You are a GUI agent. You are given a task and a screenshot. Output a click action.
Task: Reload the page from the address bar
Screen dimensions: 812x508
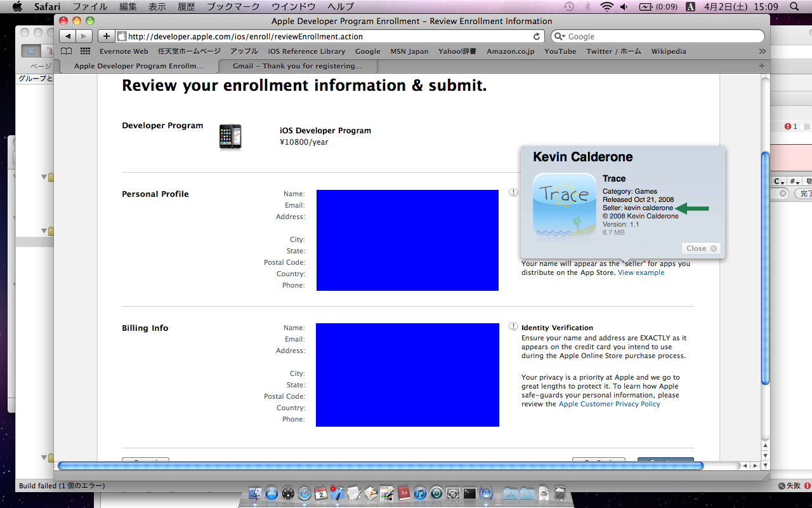point(537,36)
